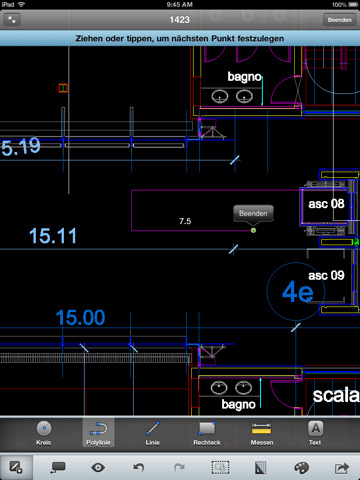The height and width of the screenshot is (480, 360).
Task: Redo the undone action
Action: point(179,468)
